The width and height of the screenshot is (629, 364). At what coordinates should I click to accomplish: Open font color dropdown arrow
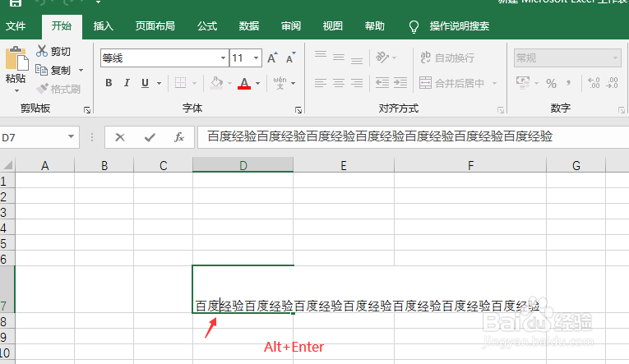[257, 83]
